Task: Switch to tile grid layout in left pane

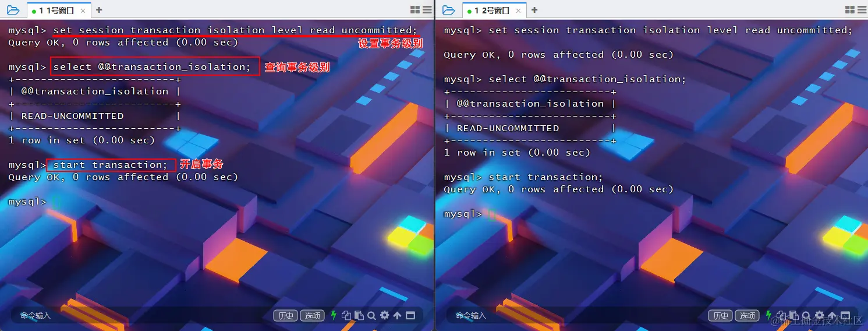Action: pyautogui.click(x=415, y=10)
